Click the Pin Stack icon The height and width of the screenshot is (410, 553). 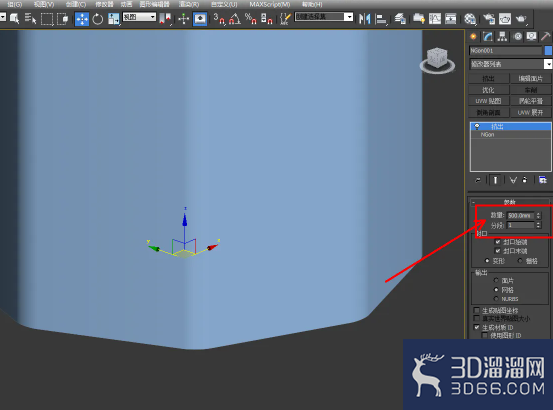point(478,180)
